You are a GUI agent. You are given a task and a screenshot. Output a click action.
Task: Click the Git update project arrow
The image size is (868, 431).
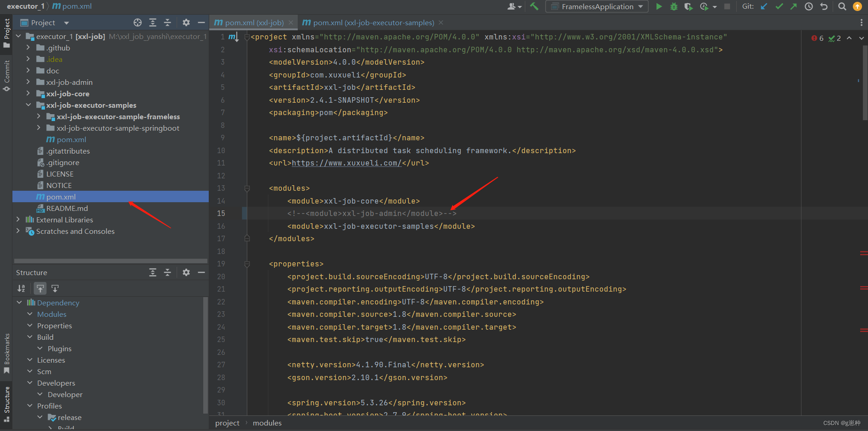tap(764, 6)
